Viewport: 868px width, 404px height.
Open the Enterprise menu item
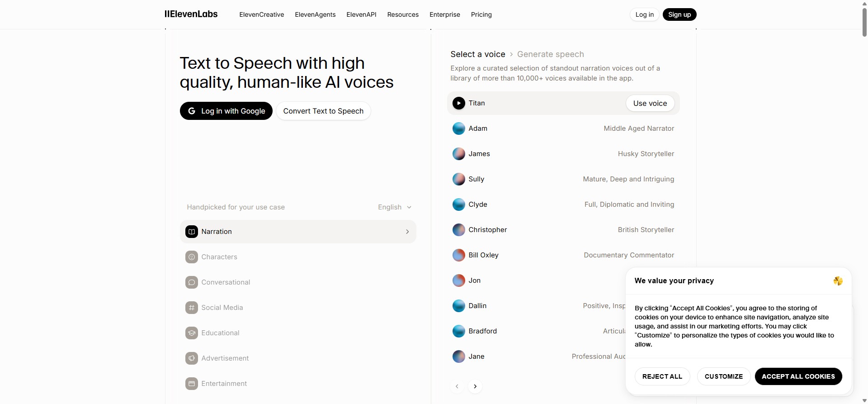[445, 14]
